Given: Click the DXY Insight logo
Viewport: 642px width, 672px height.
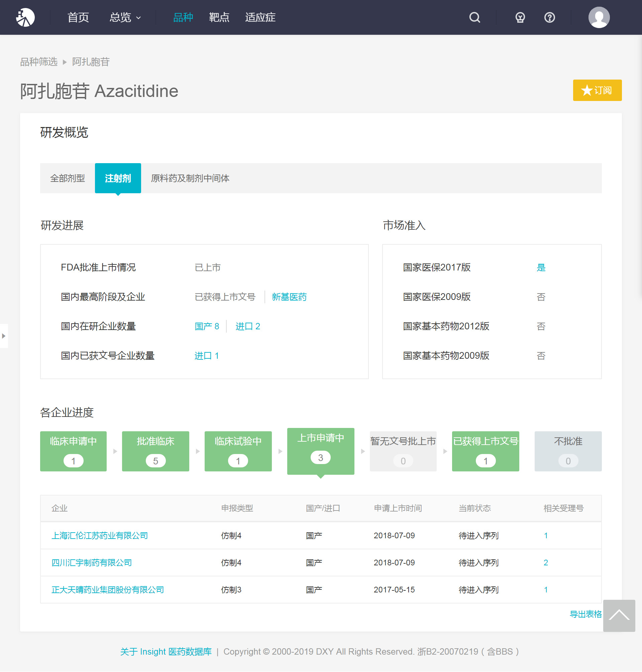Looking at the screenshot, I should (26, 17).
